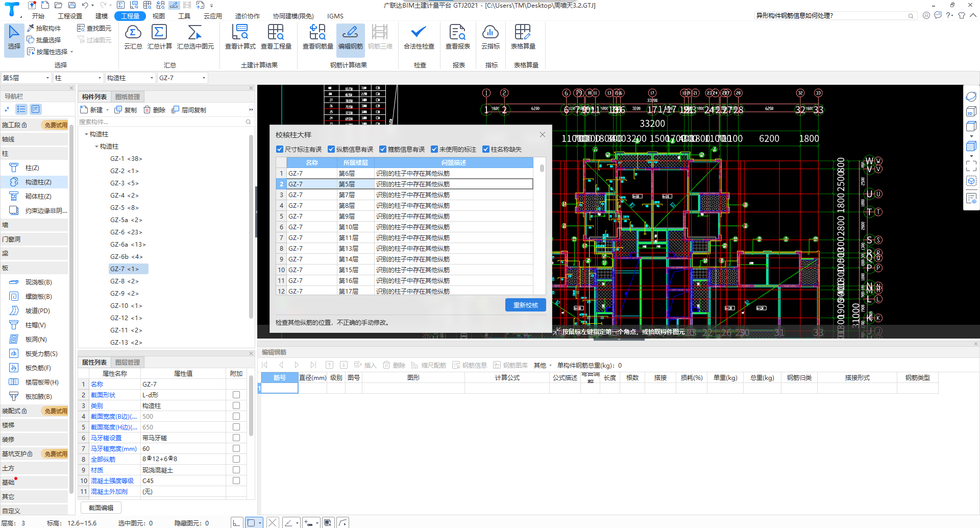Viewport: 980px width, 528px height.
Task: Click 删除 in component list toolbar
Action: point(155,110)
